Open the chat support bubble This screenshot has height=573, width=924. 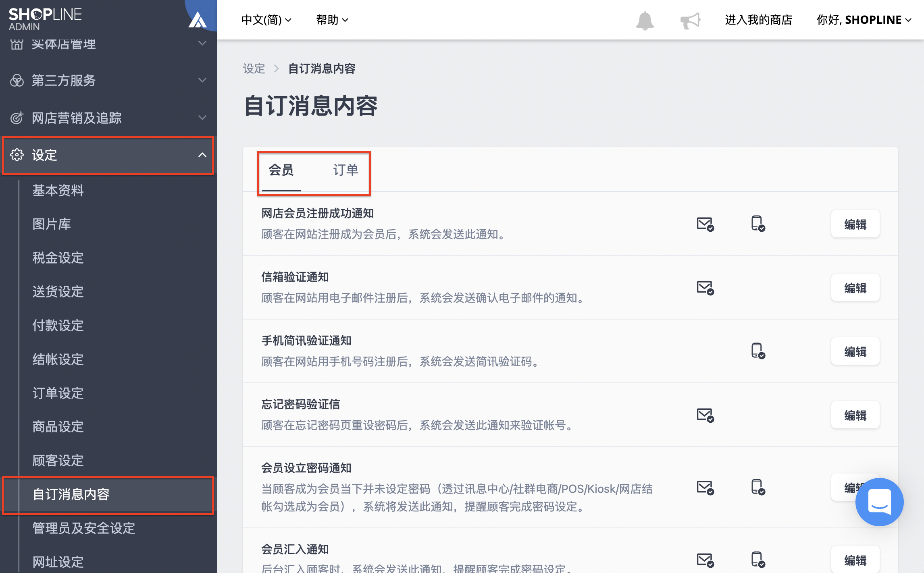[x=879, y=502]
